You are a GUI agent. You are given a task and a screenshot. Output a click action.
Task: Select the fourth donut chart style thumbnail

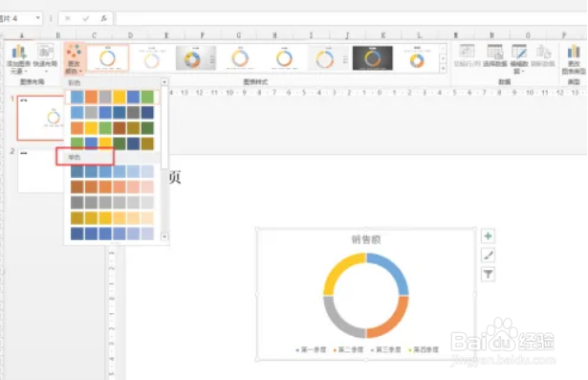tap(240, 58)
